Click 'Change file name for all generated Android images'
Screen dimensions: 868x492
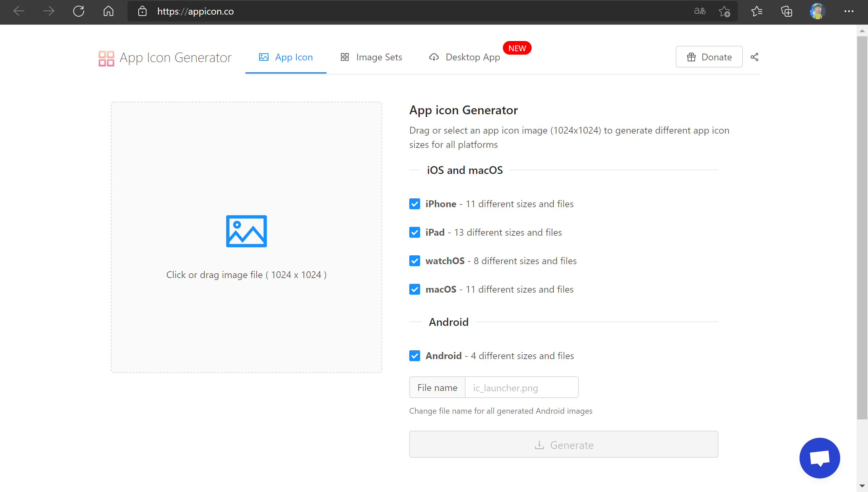tap(501, 411)
